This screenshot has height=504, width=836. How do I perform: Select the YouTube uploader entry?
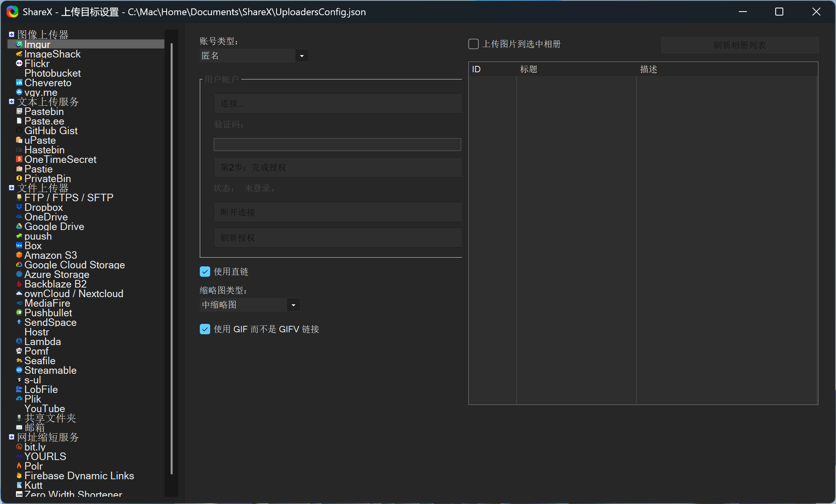pyautogui.click(x=44, y=409)
